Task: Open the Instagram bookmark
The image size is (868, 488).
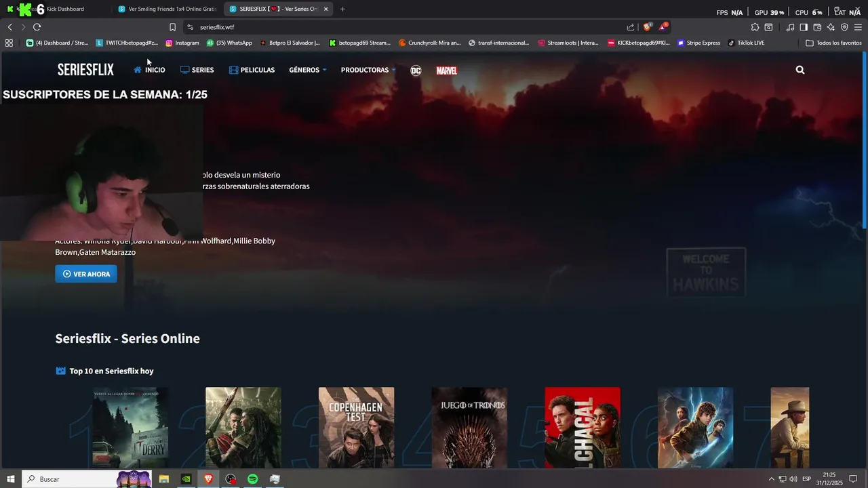Action: pyautogui.click(x=182, y=43)
